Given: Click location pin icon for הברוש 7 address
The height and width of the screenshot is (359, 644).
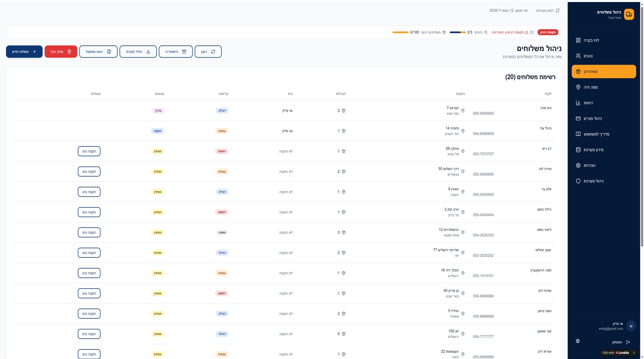Looking at the screenshot, I should 463,111.
